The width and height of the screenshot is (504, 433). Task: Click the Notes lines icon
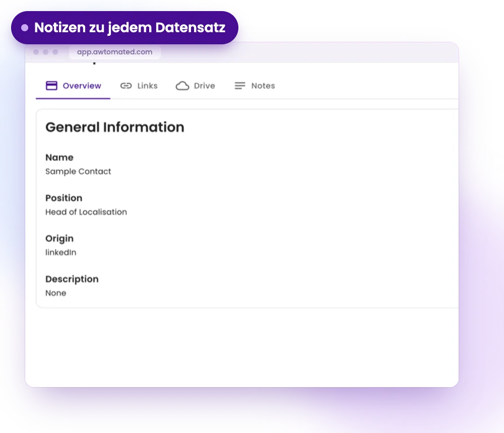(x=240, y=86)
